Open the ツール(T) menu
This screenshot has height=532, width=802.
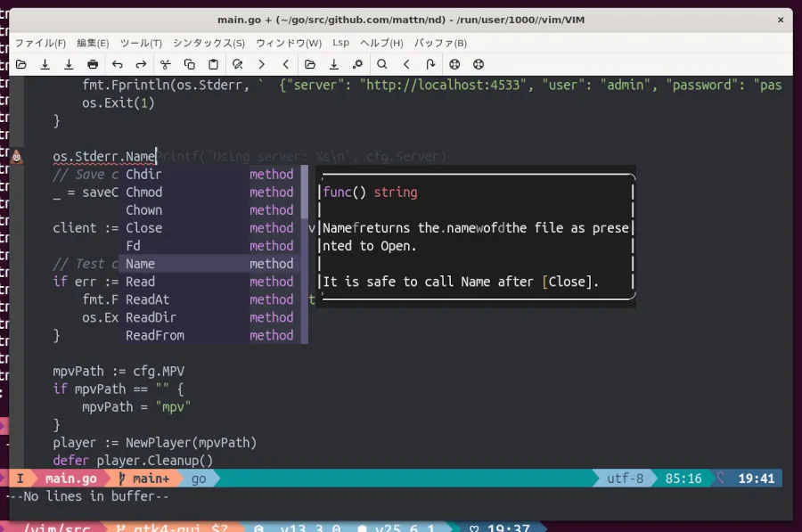pyautogui.click(x=141, y=43)
